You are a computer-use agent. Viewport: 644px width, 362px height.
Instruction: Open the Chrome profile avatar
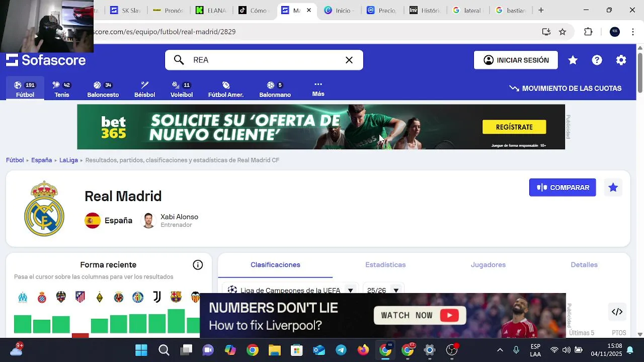click(615, 32)
